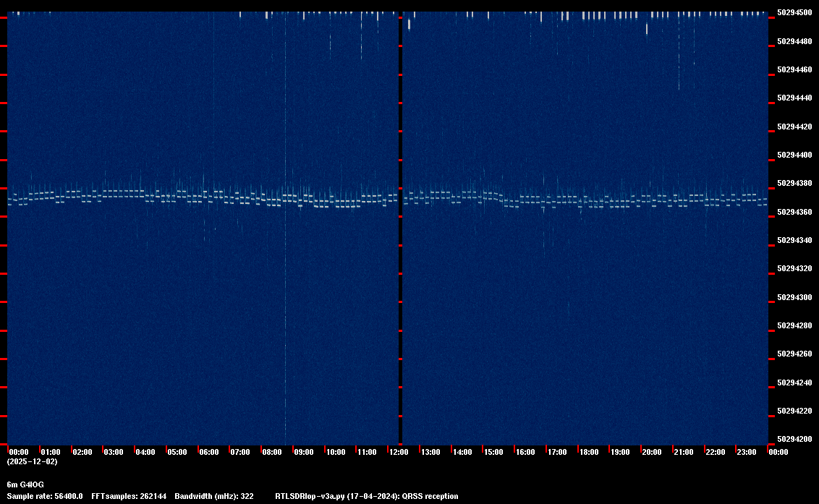Click the 6m G4IOG station label

tap(25, 484)
